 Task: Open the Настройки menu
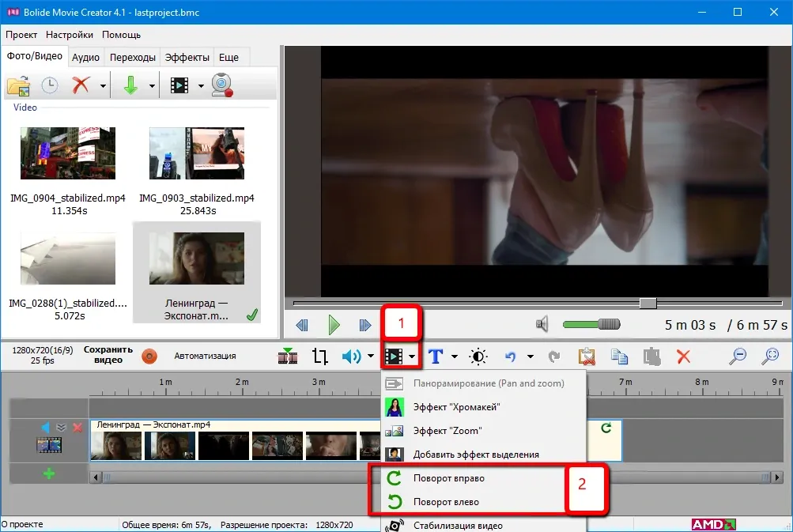(70, 35)
